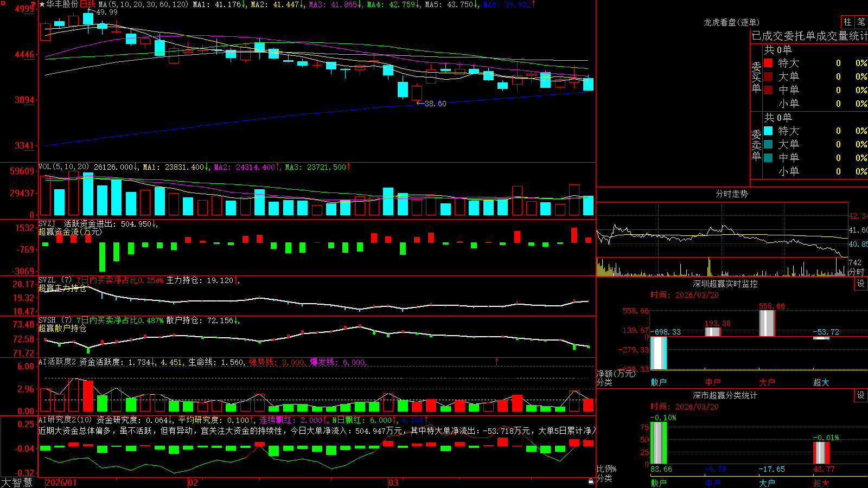Click the AI研究度2(10) indicator label
This screenshot has height=488, width=868.
click(66, 420)
